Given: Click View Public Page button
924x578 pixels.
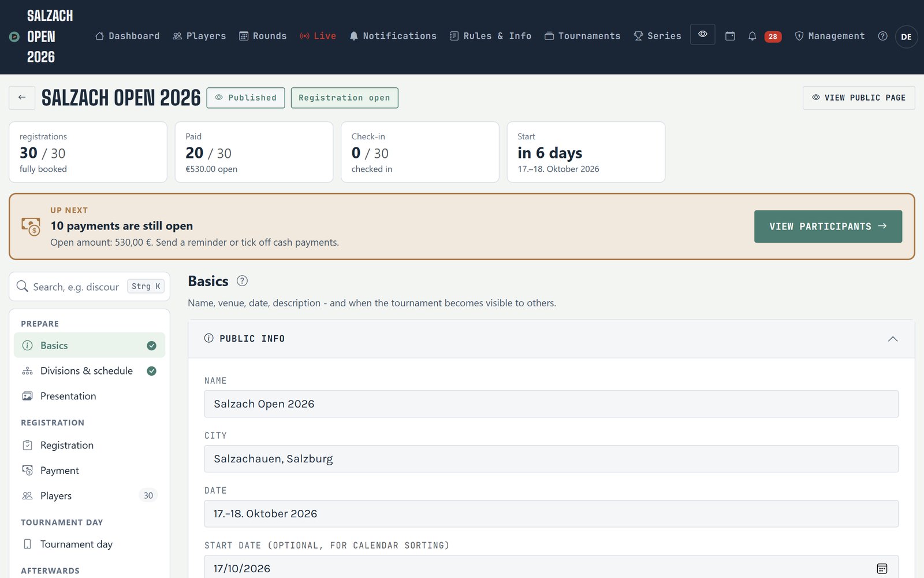Looking at the screenshot, I should pos(859,98).
